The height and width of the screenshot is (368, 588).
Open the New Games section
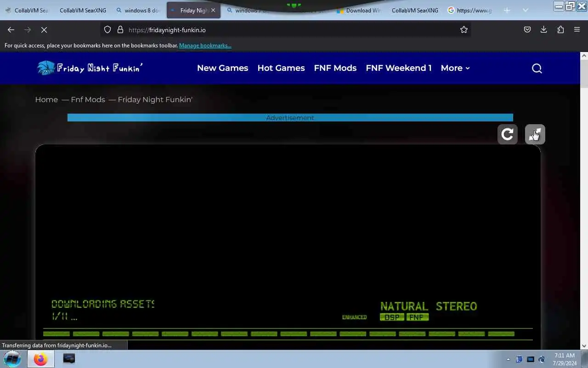click(222, 68)
